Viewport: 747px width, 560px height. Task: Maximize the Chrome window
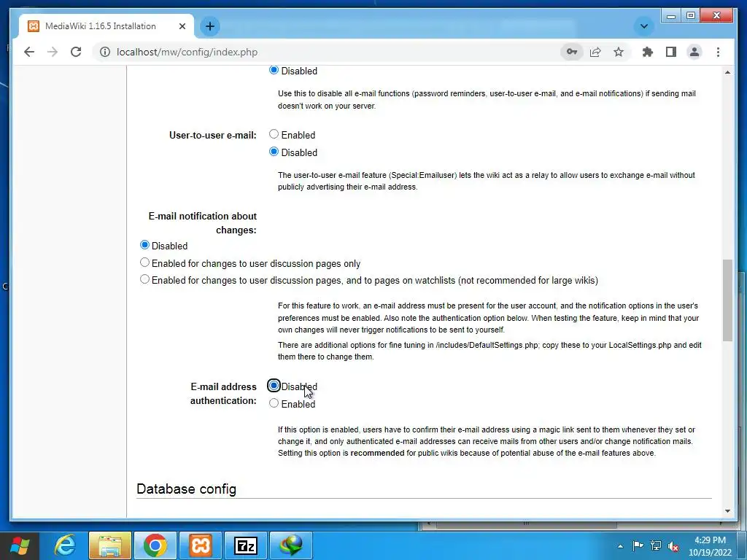coord(690,16)
